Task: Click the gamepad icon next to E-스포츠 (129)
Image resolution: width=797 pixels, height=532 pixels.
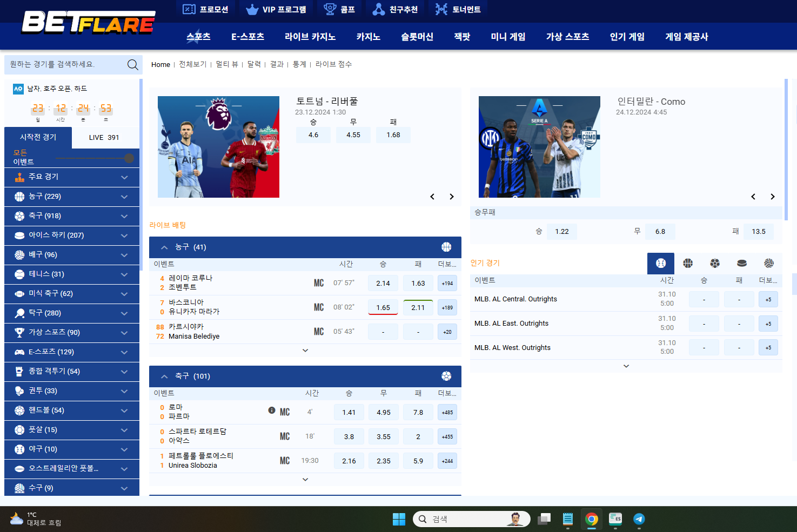Action: (19, 352)
